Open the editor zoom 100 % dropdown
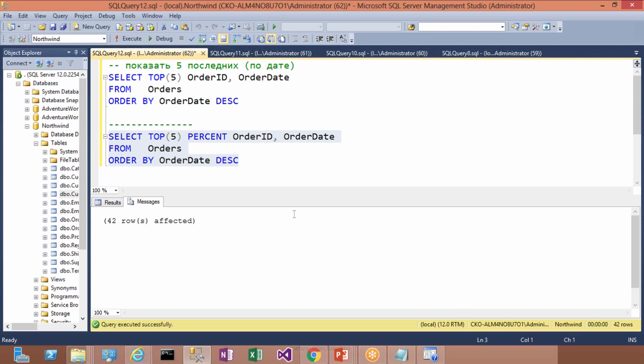 116,191
